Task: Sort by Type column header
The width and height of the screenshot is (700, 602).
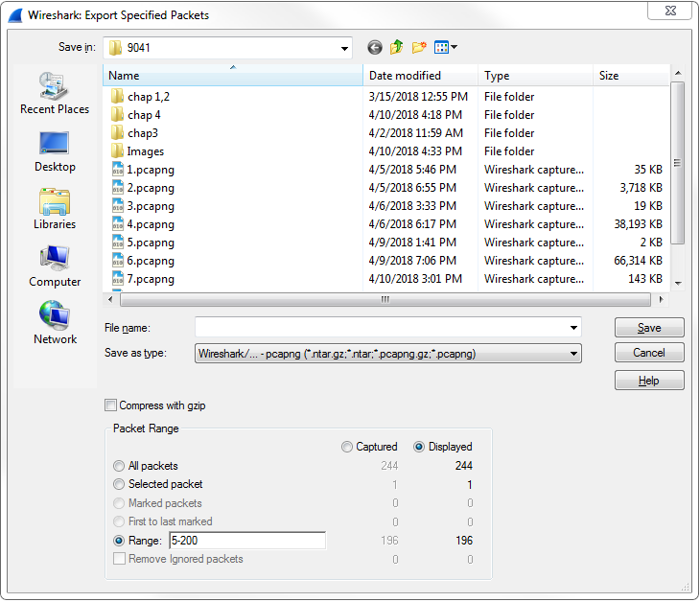Action: [x=536, y=76]
